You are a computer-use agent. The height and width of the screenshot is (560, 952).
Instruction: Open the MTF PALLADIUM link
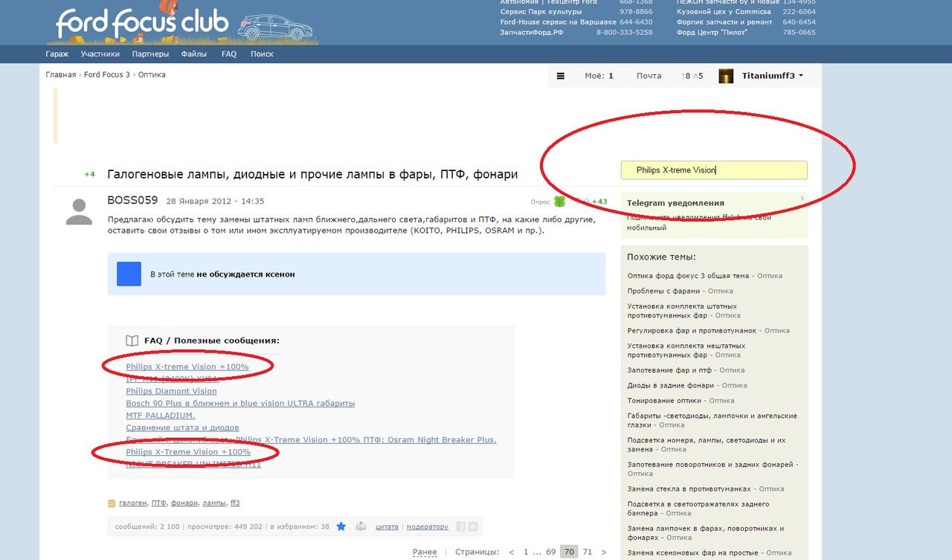(x=161, y=415)
